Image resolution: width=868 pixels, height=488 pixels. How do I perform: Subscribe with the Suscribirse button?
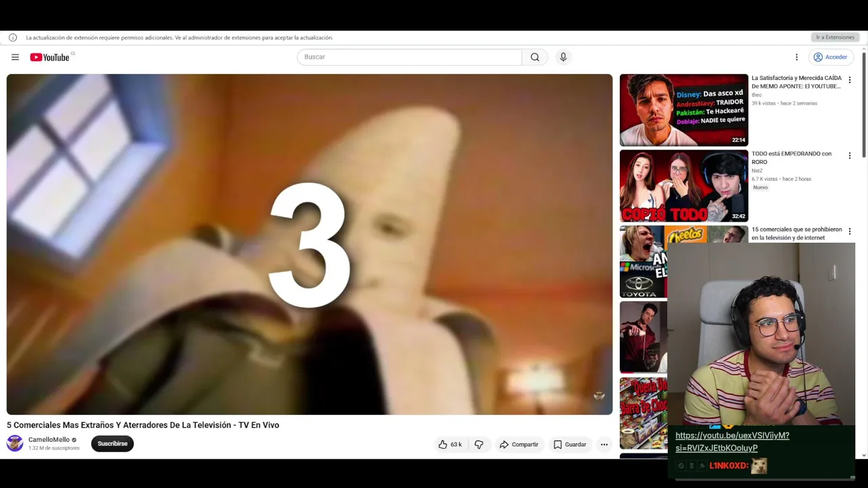click(113, 444)
